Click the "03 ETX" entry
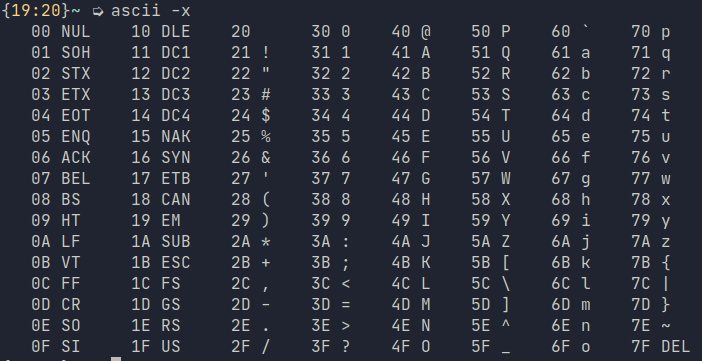Screen dimensions: 702x361 coord(60,95)
